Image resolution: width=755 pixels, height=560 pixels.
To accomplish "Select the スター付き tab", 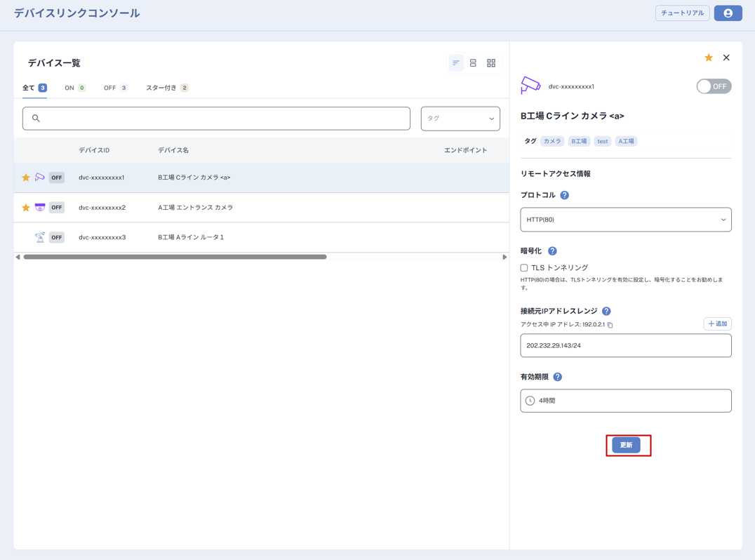I will (x=166, y=88).
